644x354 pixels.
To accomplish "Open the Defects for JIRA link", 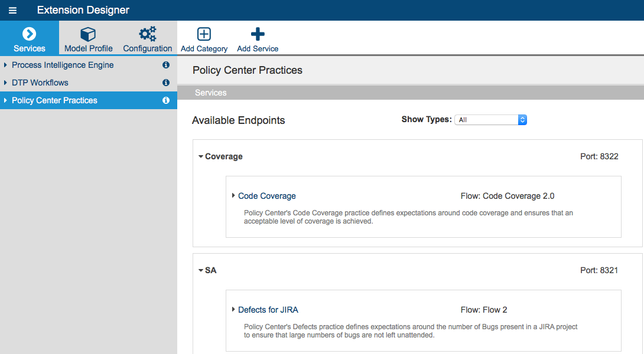I will tap(268, 310).
